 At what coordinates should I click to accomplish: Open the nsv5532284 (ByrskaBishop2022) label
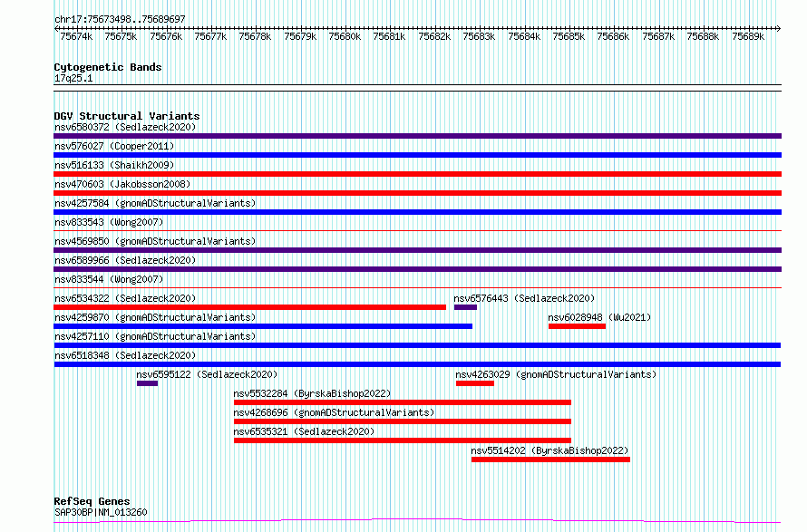click(312, 393)
